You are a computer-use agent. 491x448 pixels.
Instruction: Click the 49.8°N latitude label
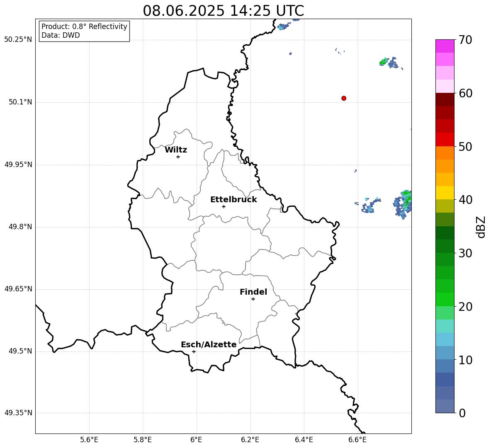click(x=20, y=227)
